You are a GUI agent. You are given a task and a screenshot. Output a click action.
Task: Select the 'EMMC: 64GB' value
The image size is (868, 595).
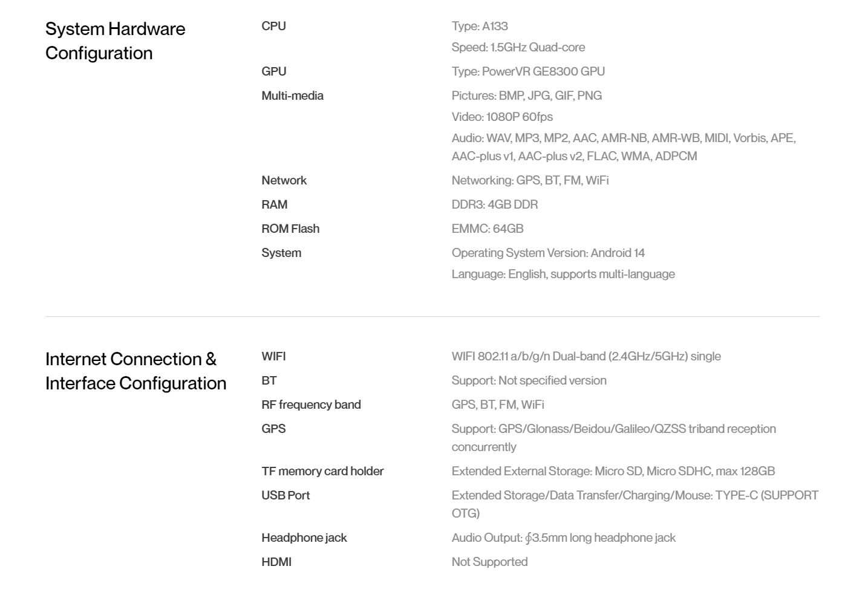(x=488, y=229)
